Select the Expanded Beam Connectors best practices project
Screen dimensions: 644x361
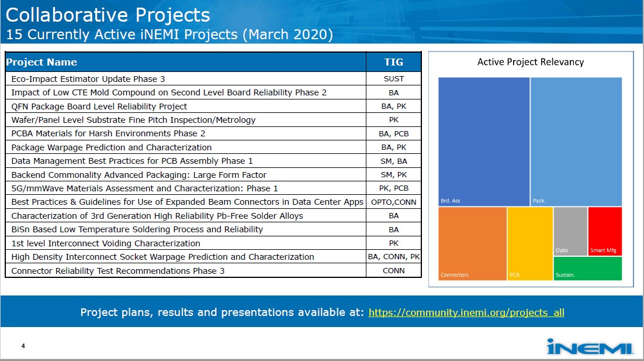pyautogui.click(x=187, y=202)
